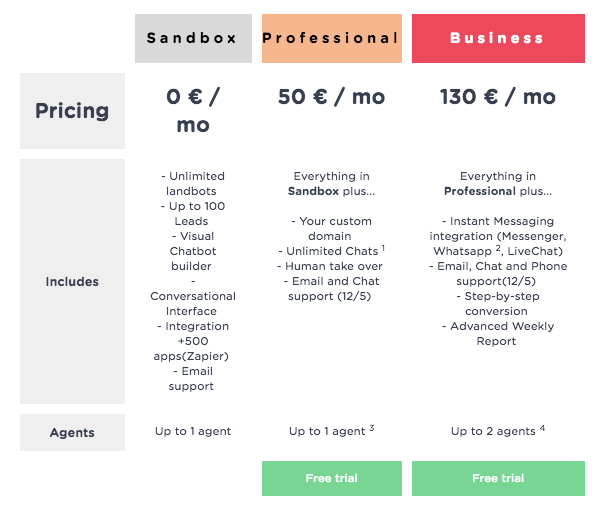Click the Includes row label
The image size is (607, 507).
pos(72,281)
